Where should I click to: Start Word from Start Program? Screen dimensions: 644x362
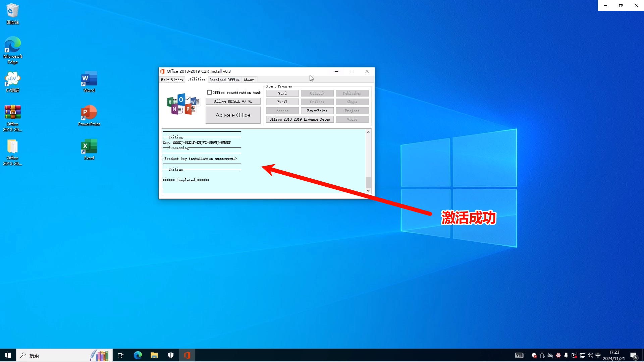tap(282, 93)
